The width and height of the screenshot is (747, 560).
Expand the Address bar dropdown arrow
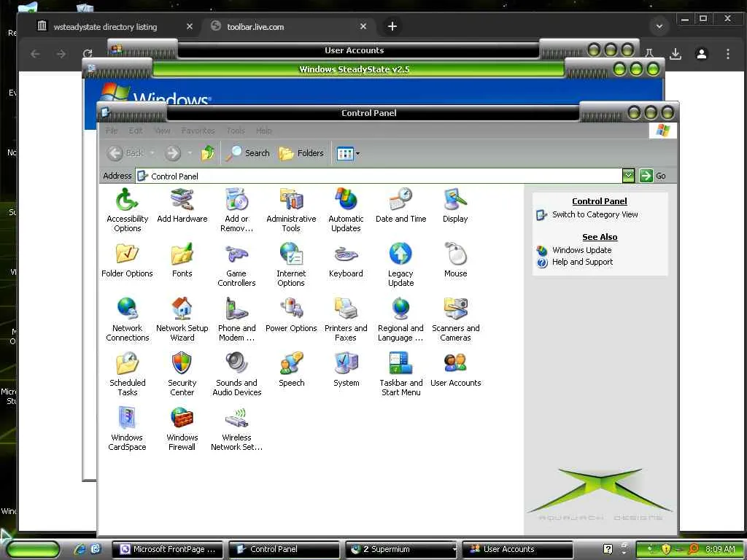coord(628,176)
